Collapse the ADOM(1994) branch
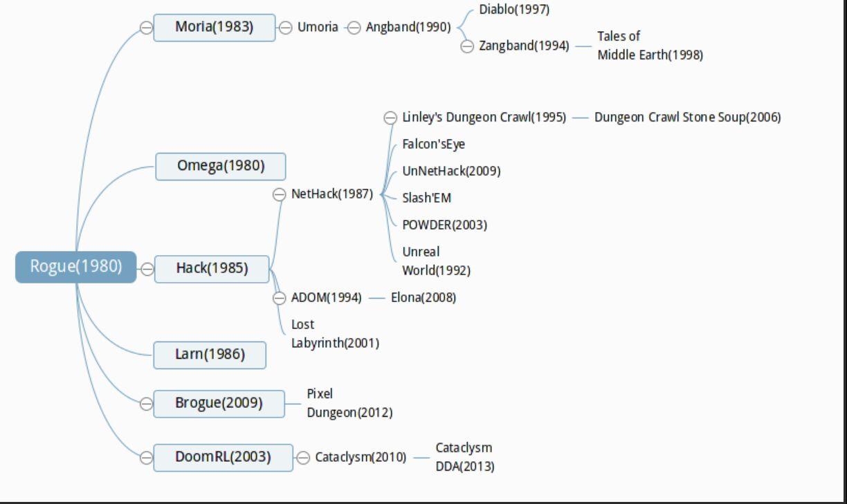Image resolution: width=847 pixels, height=504 pixels. [x=280, y=298]
